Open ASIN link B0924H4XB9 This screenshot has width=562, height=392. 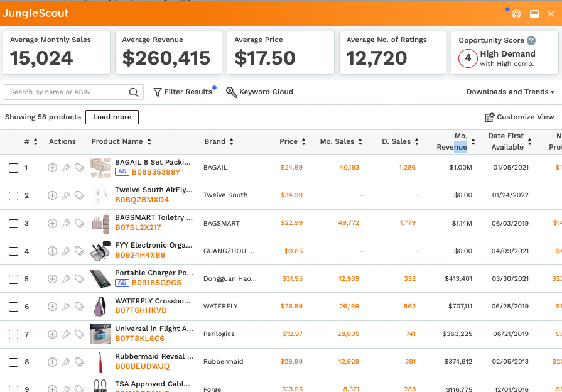pos(140,255)
